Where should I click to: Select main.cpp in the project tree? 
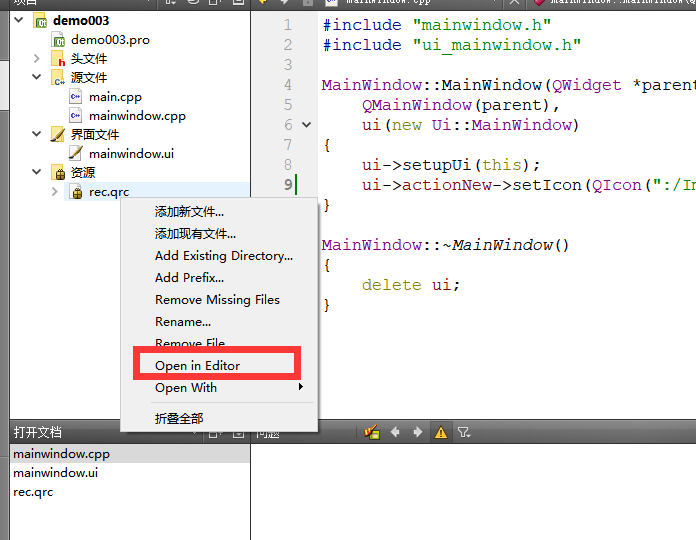coord(115,97)
